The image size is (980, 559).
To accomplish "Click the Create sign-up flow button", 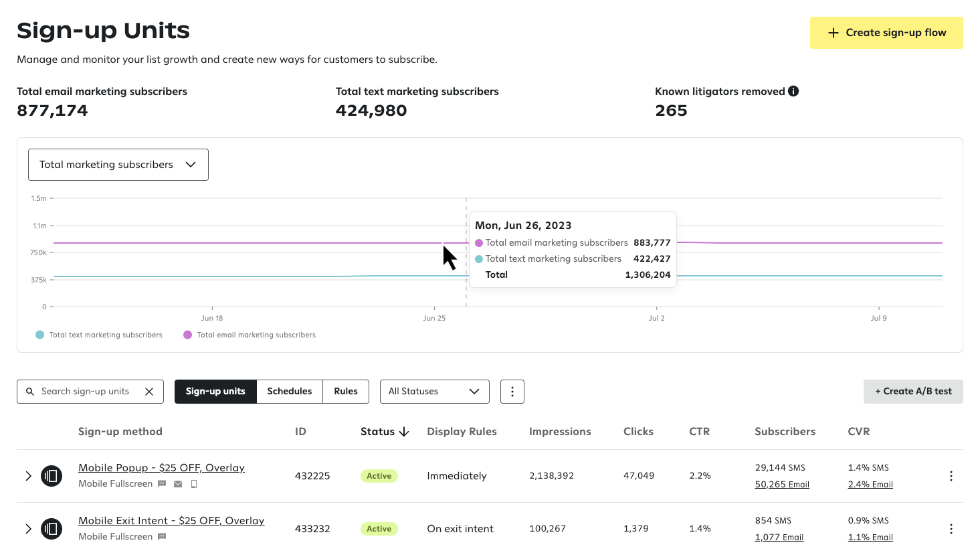I will pos(886,32).
